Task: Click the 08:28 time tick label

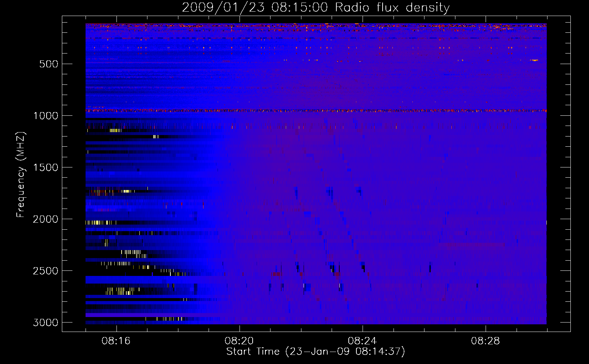Action: tap(485, 341)
